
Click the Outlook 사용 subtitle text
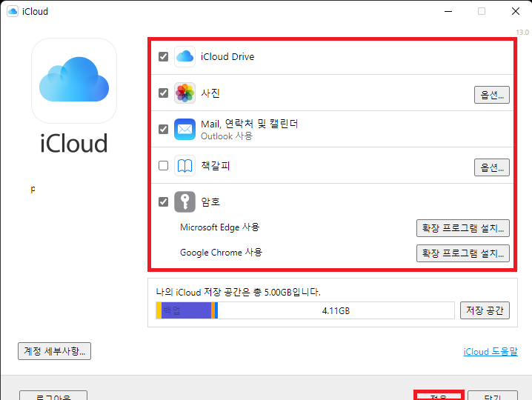tap(227, 136)
